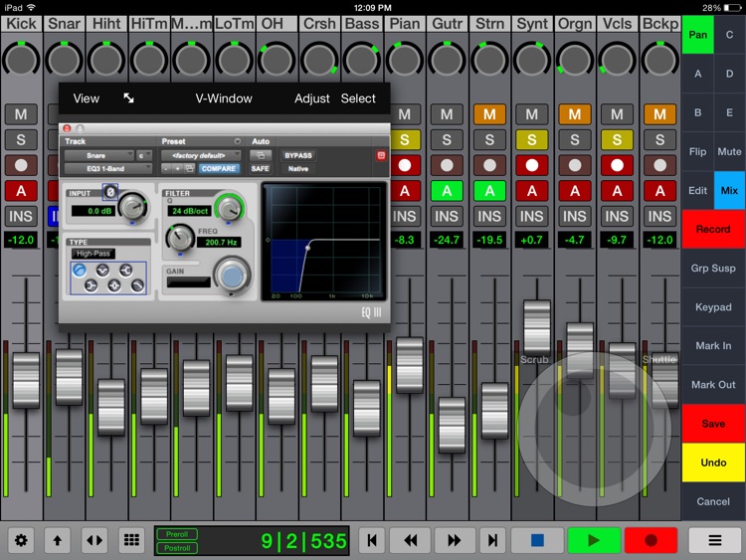Toggle the Preroll button

pos(177,534)
